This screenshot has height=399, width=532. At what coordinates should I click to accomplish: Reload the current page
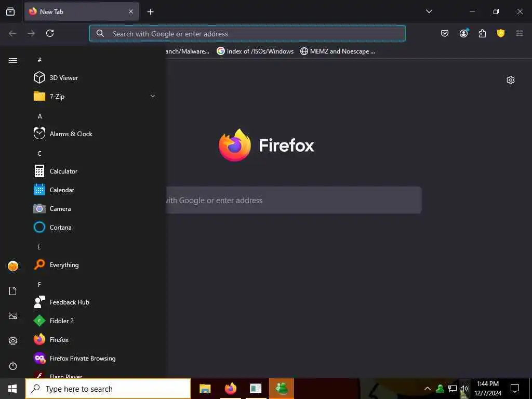click(x=50, y=33)
